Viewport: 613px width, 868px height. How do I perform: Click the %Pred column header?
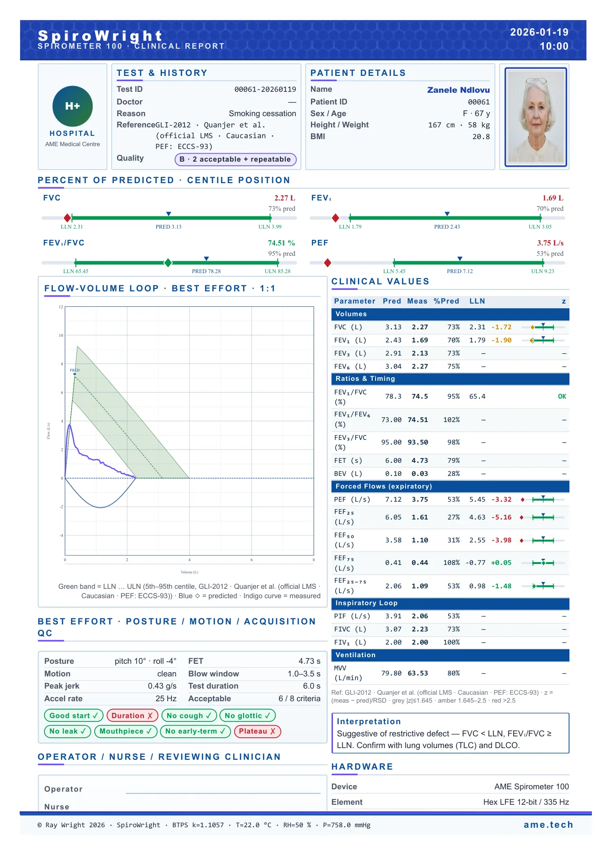(x=446, y=302)
